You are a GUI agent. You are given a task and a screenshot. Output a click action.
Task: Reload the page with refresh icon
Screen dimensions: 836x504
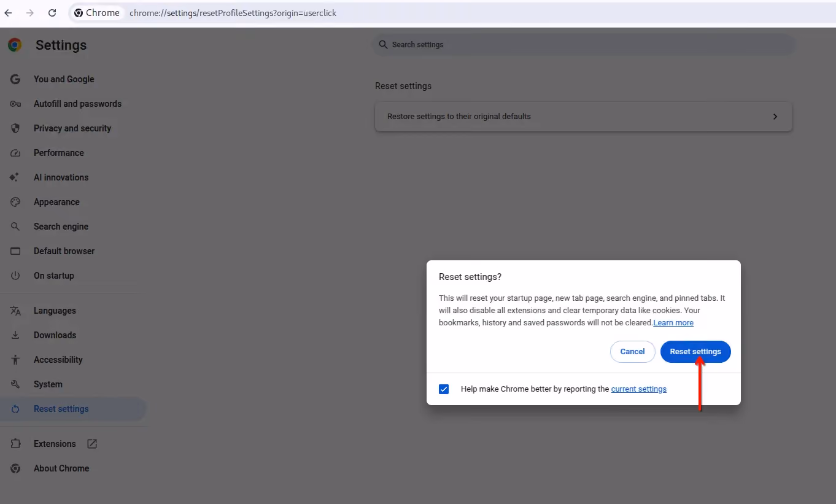52,13
